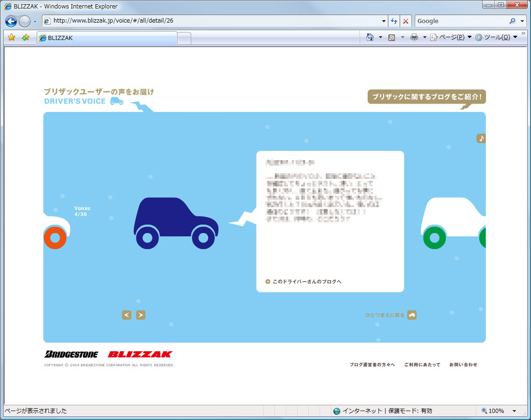Open the recent pages dropdown arrow

point(35,21)
